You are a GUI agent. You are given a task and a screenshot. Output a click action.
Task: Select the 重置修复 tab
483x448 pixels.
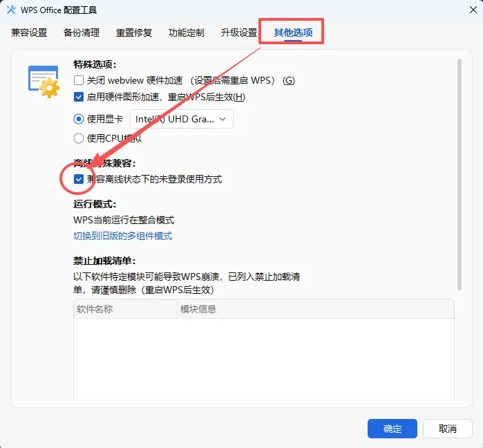(x=134, y=32)
